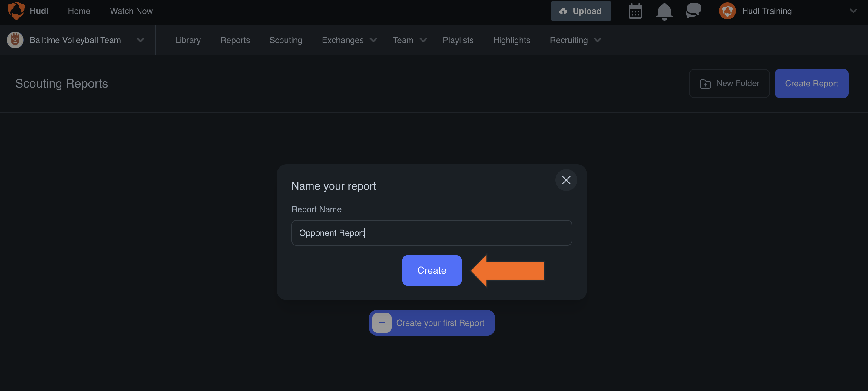
Task: Expand the team switcher chevron
Action: 141,40
